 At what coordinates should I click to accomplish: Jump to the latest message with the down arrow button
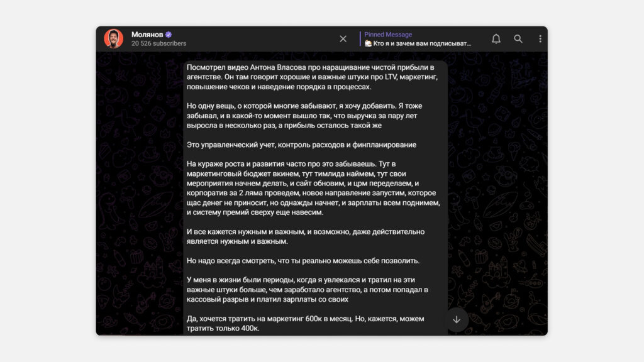pos(457,319)
